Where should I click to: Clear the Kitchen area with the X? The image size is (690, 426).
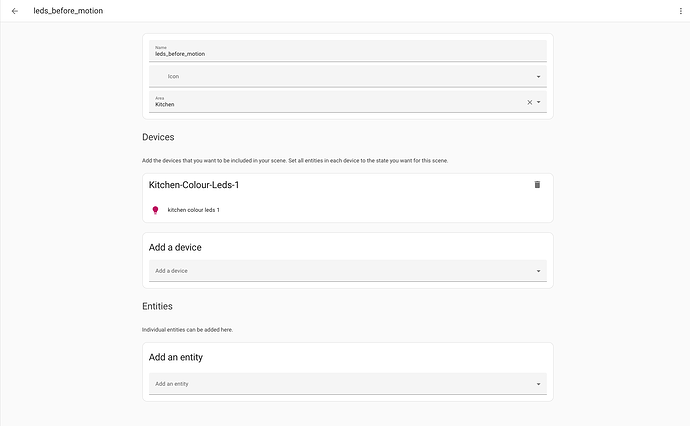click(x=529, y=102)
